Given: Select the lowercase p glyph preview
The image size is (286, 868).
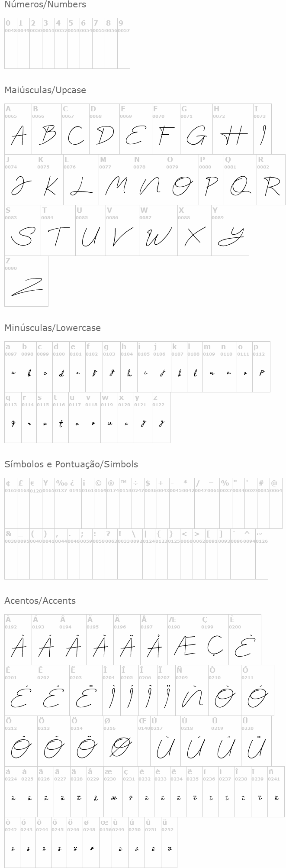Looking at the screenshot, I should 261,367.
